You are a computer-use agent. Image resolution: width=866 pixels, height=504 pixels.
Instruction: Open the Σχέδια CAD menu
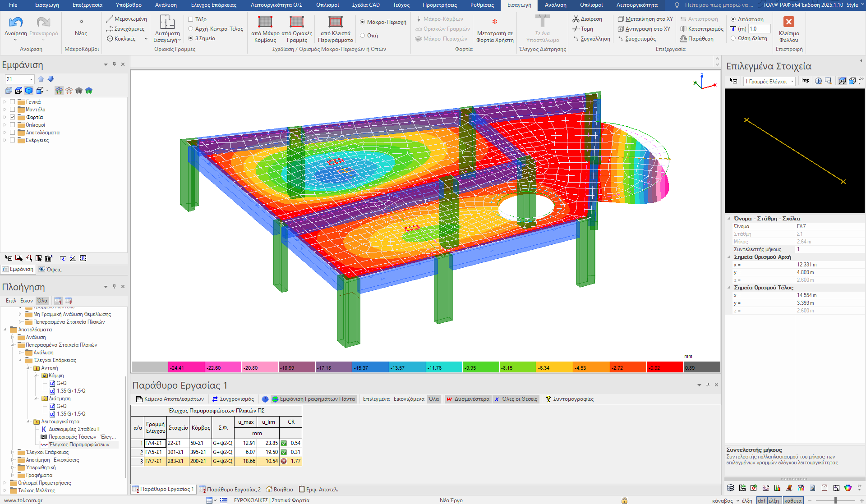365,5
